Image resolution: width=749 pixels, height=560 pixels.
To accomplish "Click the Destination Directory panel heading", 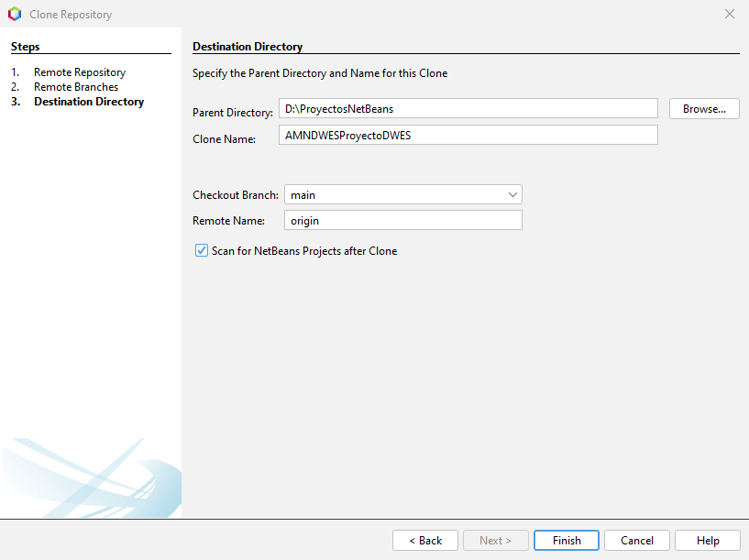I will [248, 47].
